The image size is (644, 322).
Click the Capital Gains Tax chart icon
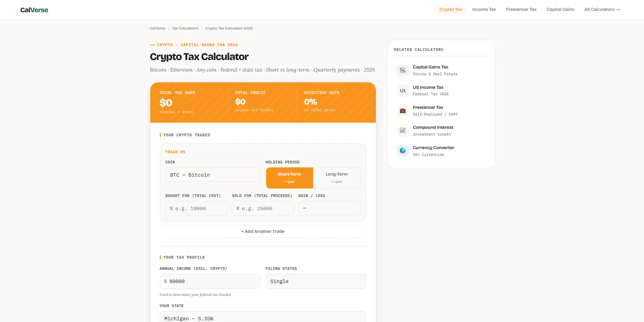[403, 70]
